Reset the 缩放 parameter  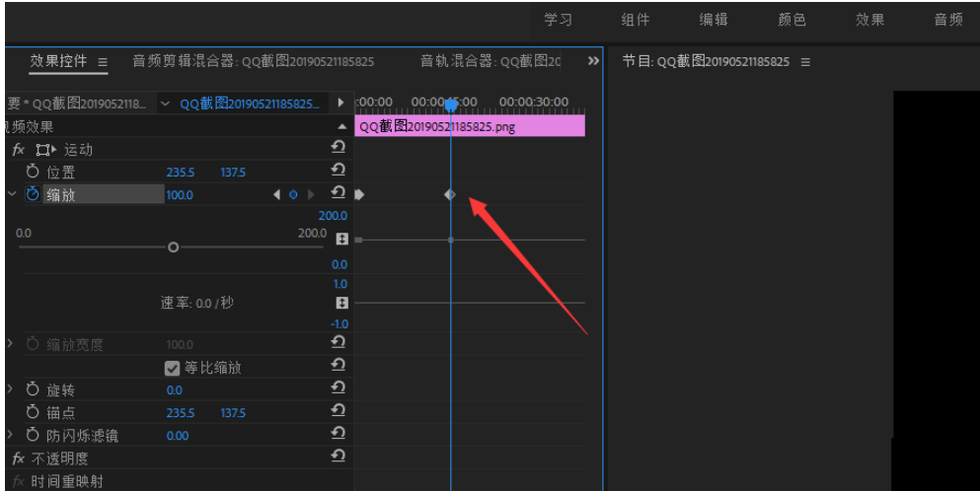339,192
